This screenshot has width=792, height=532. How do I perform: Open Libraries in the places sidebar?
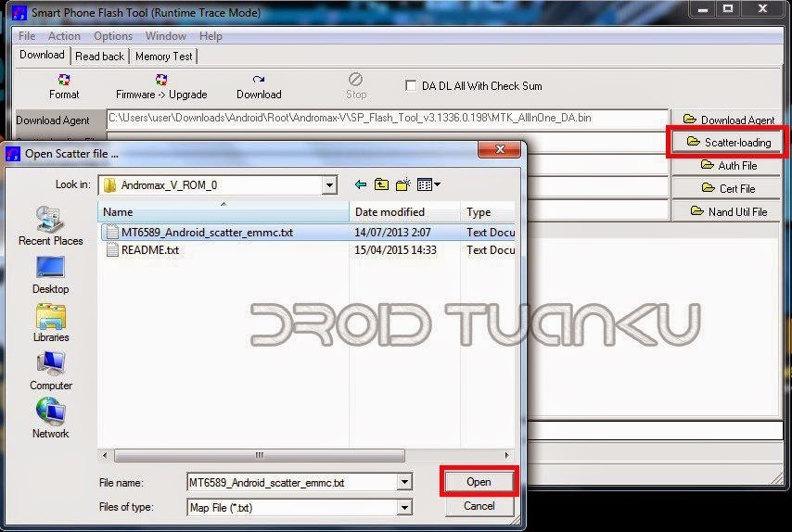(50, 323)
